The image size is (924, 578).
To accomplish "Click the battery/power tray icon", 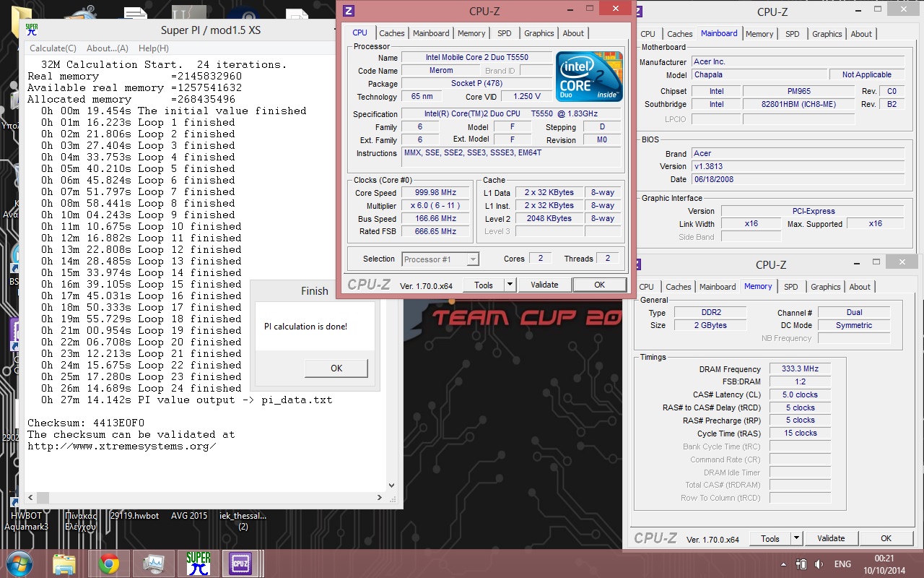I will tap(802, 564).
